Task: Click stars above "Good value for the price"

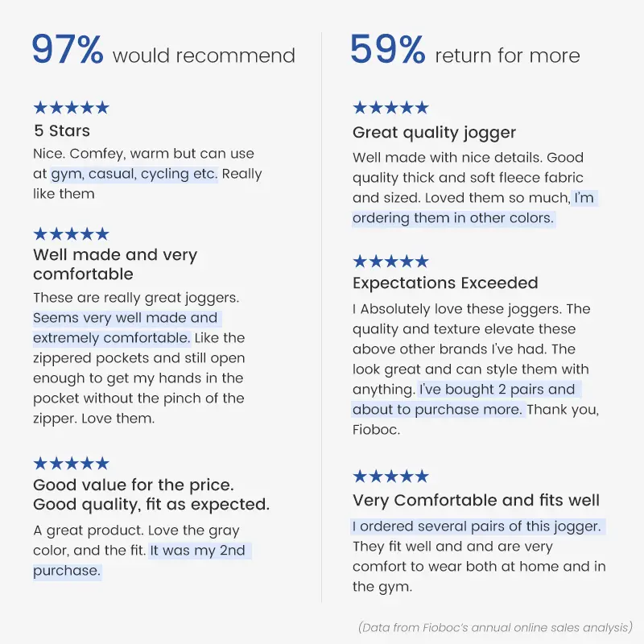Action: pyautogui.click(x=71, y=464)
